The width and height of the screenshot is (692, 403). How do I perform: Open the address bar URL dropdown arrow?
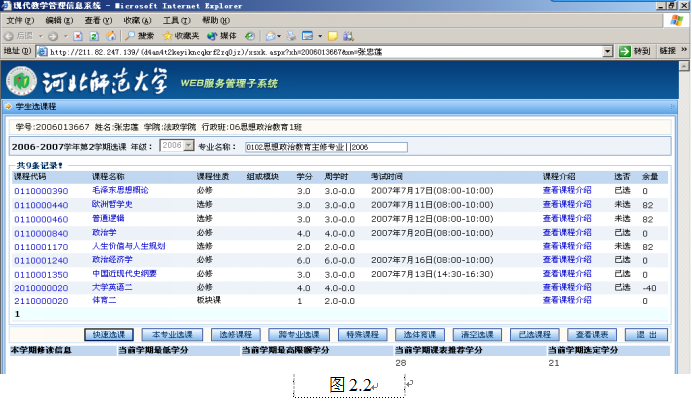[x=606, y=51]
